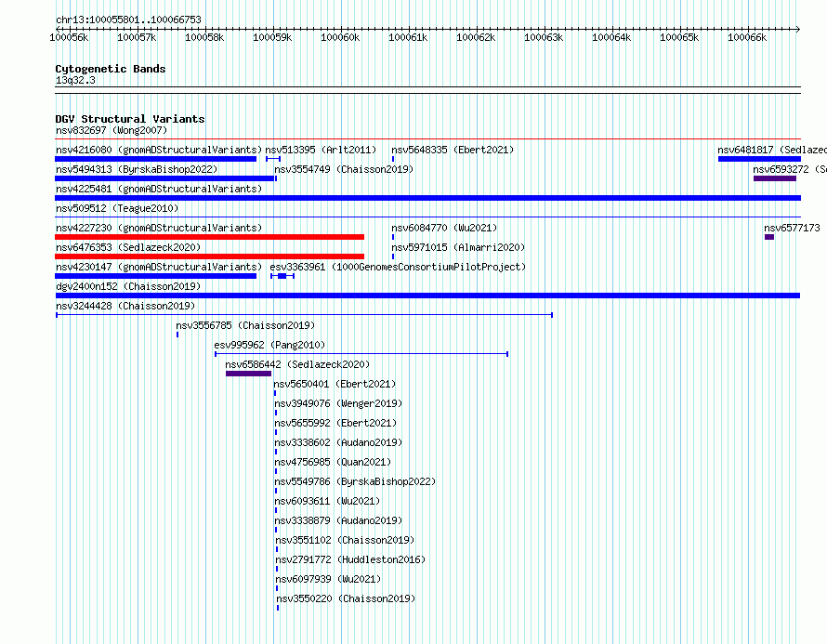Select the 13q32.3 band label

click(75, 80)
